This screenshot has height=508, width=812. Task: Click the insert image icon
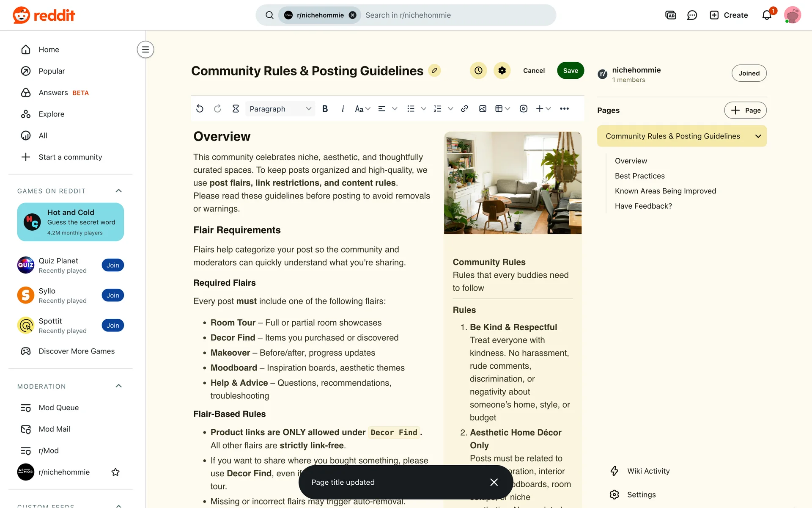483,109
